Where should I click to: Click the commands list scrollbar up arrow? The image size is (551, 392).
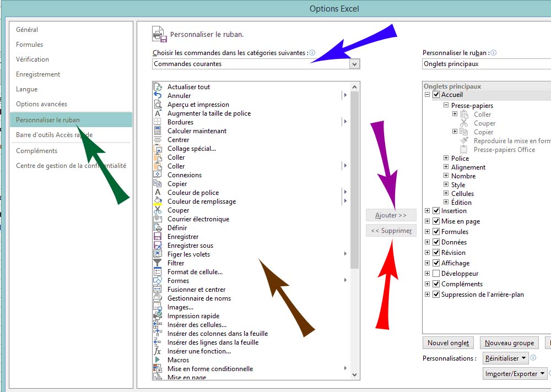coord(354,87)
